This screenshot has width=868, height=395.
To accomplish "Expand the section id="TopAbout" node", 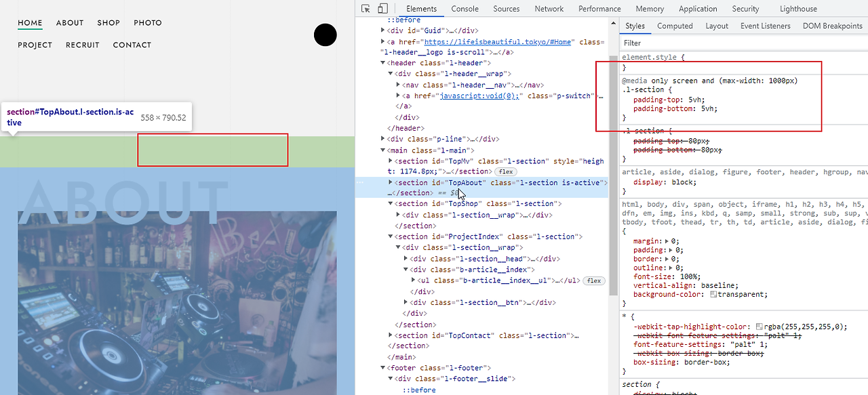I will coord(391,182).
